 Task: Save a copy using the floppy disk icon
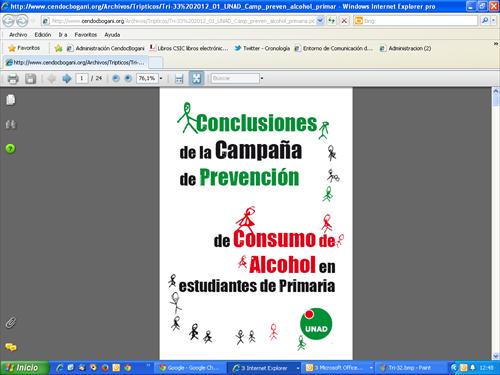point(30,79)
